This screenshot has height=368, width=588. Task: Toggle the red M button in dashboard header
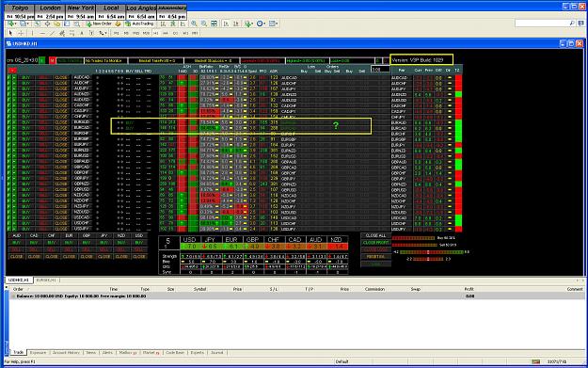pos(52,60)
